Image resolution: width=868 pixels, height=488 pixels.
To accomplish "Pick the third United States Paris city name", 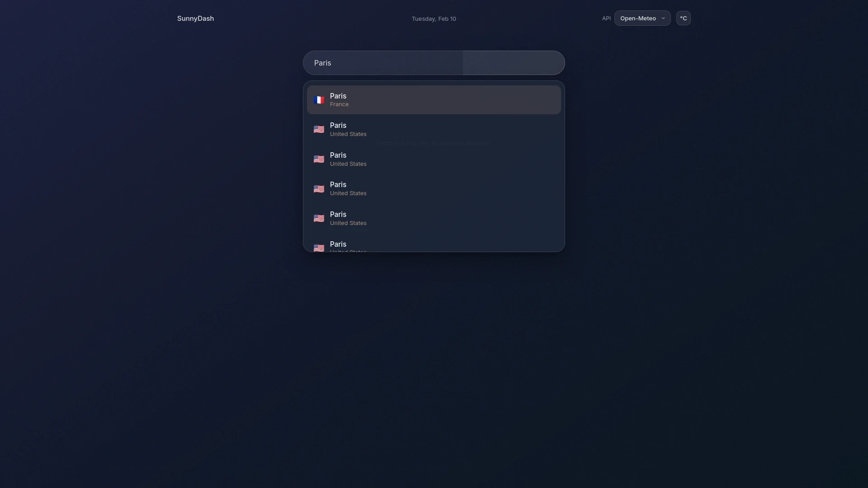I will coord(338,184).
